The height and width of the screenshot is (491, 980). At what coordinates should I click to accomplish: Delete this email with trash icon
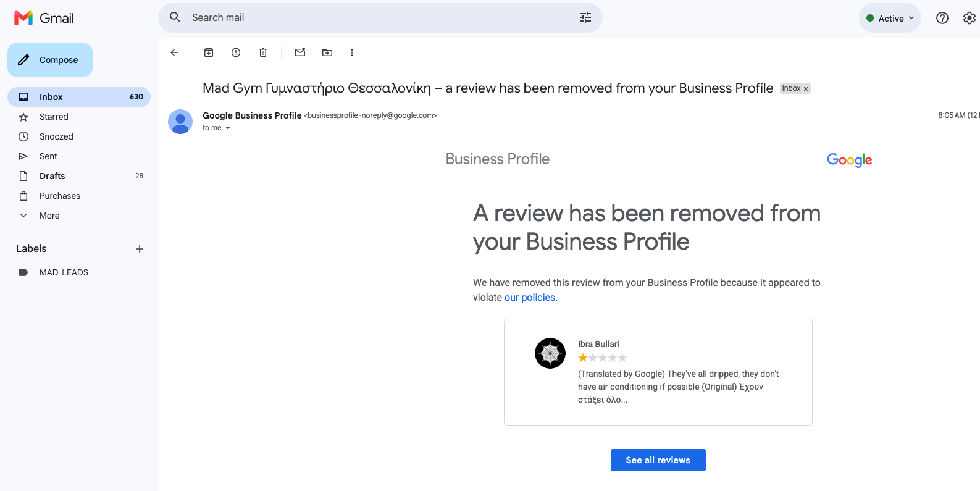263,52
